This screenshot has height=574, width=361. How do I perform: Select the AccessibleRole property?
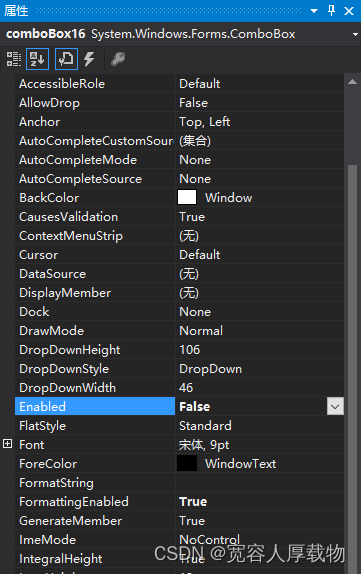(x=62, y=84)
